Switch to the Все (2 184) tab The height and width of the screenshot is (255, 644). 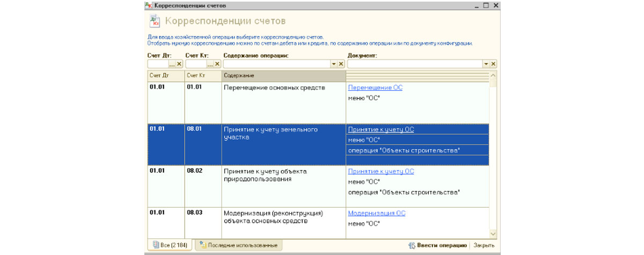coord(170,245)
